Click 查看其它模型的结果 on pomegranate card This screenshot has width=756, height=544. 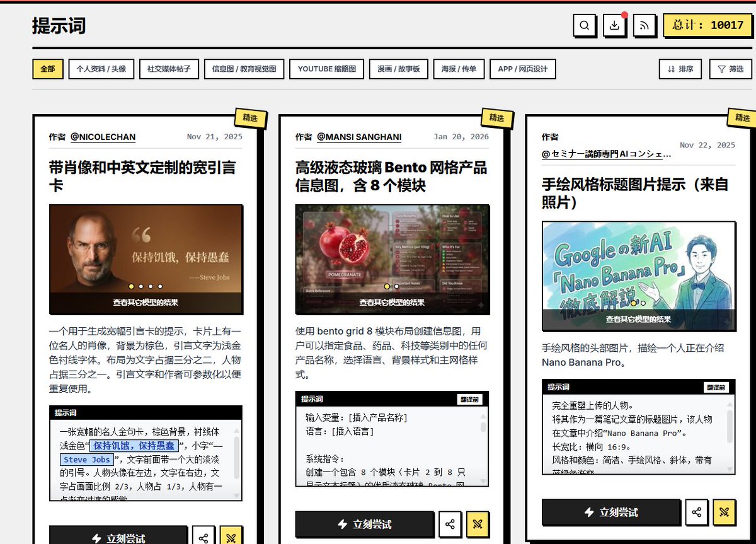[392, 303]
